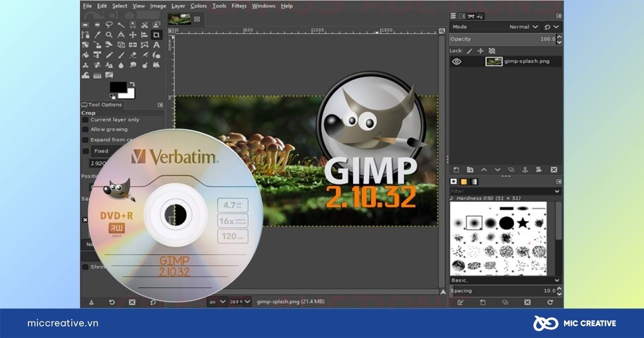
Task: Select the Measure tool
Action: (121, 35)
